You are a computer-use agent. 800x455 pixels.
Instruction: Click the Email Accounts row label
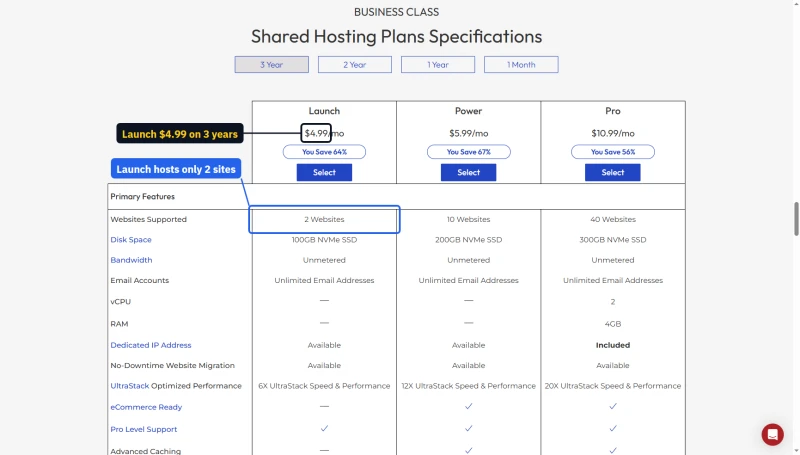tap(139, 281)
